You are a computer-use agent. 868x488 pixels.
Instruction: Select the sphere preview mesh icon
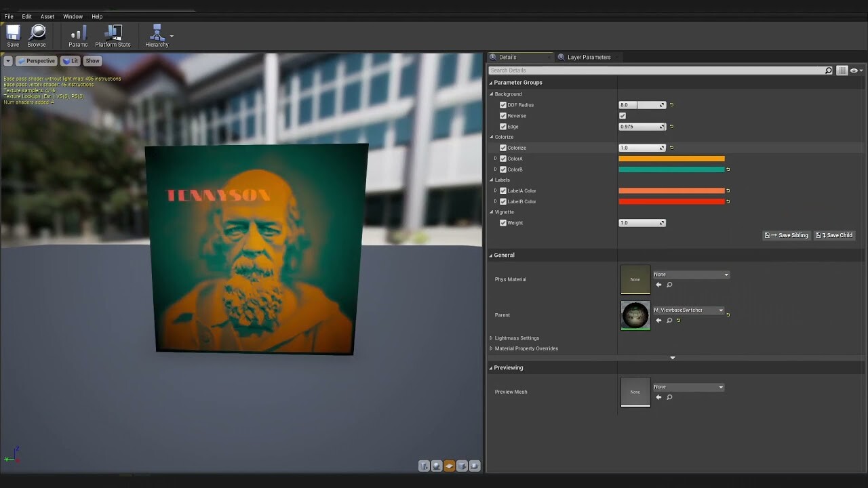[437, 466]
